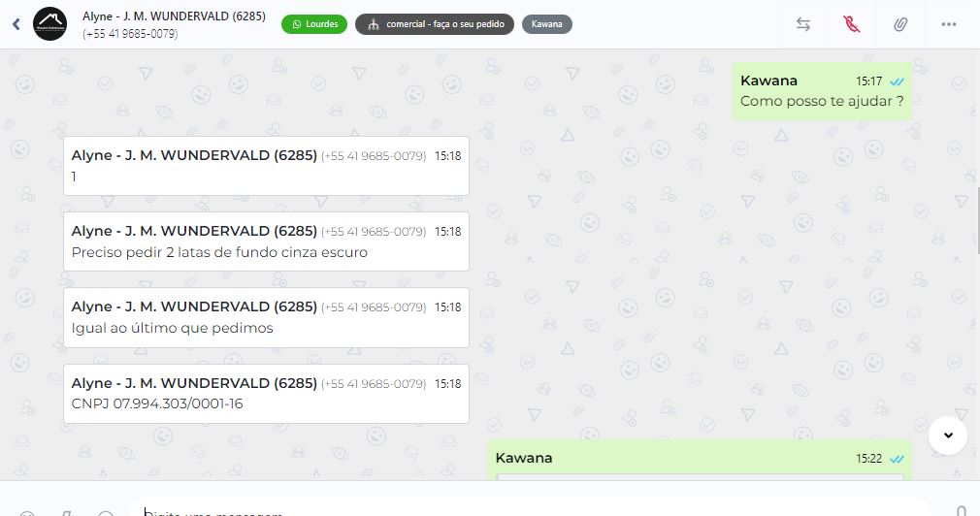This screenshot has height=516, width=980.
Task: Click the Kawana agent badge
Action: pyautogui.click(x=547, y=24)
